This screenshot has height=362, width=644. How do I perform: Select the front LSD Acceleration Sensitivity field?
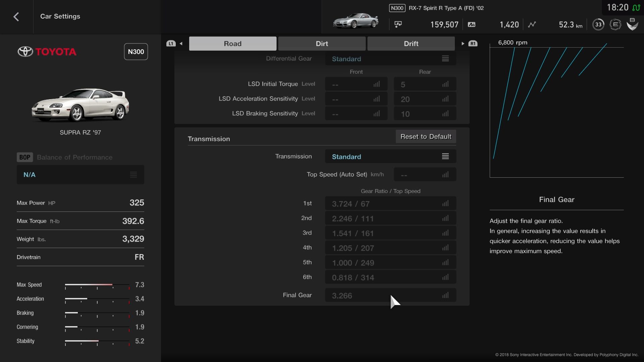tap(356, 99)
